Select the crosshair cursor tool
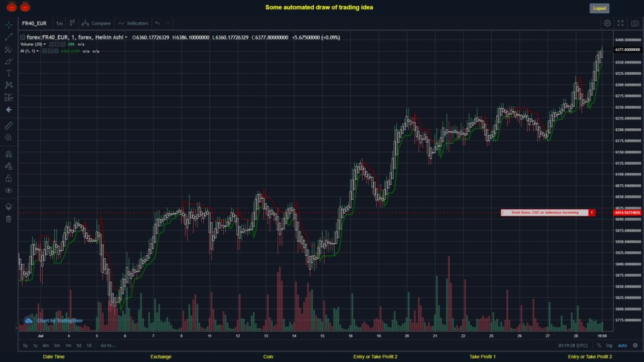The height and width of the screenshot is (362, 644). point(9,25)
